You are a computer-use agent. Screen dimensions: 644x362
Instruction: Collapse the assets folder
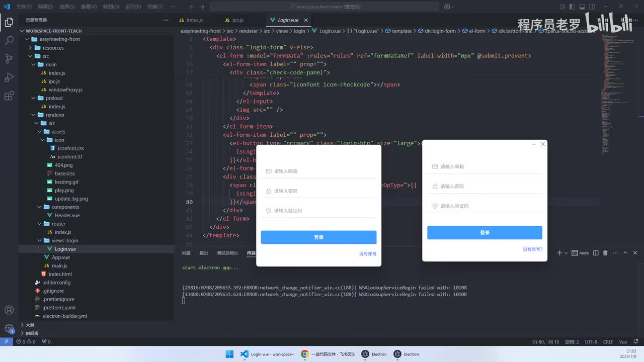coord(40,132)
